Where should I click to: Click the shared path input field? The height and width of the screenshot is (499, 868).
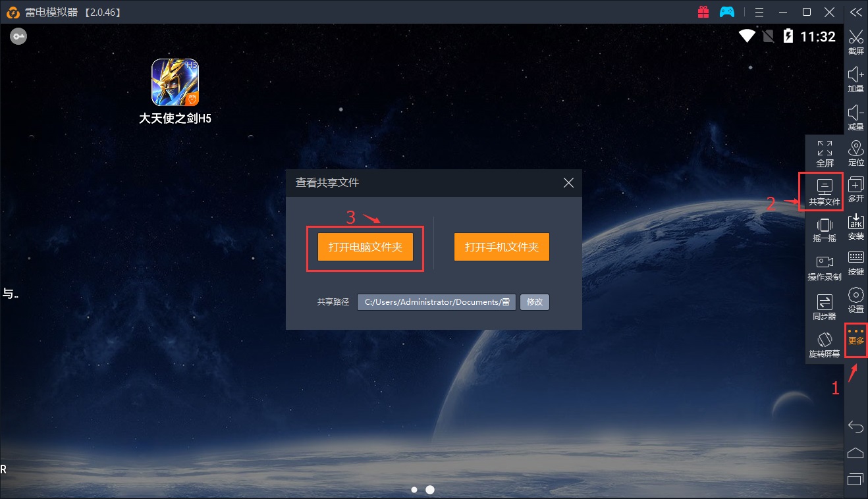[x=437, y=302]
